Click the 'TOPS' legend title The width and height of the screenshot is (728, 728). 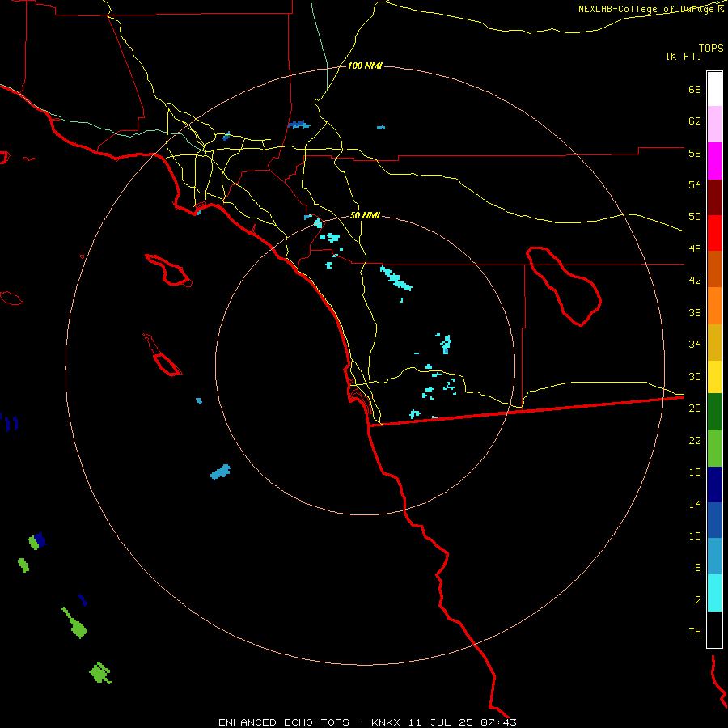711,49
